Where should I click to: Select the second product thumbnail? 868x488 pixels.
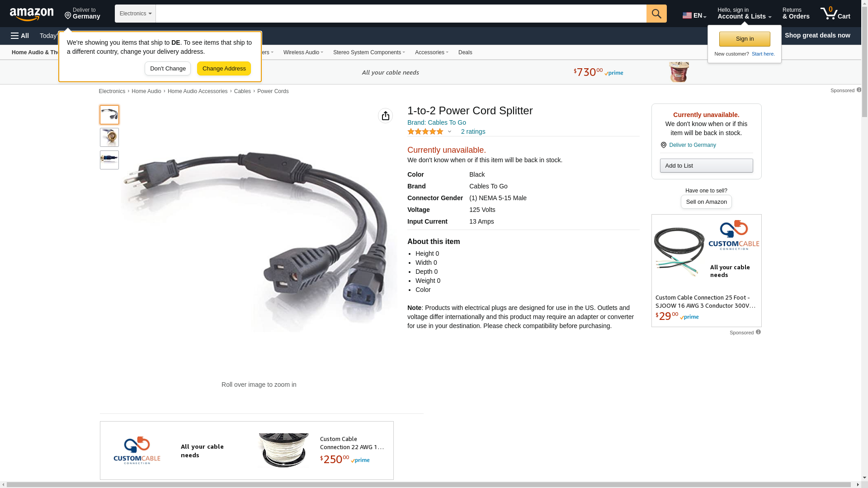tap(109, 137)
